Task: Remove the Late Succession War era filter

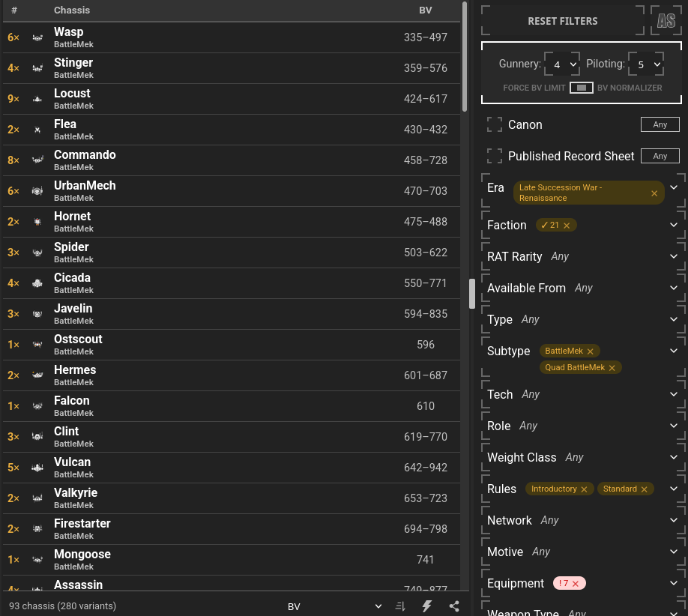Action: [x=654, y=193]
